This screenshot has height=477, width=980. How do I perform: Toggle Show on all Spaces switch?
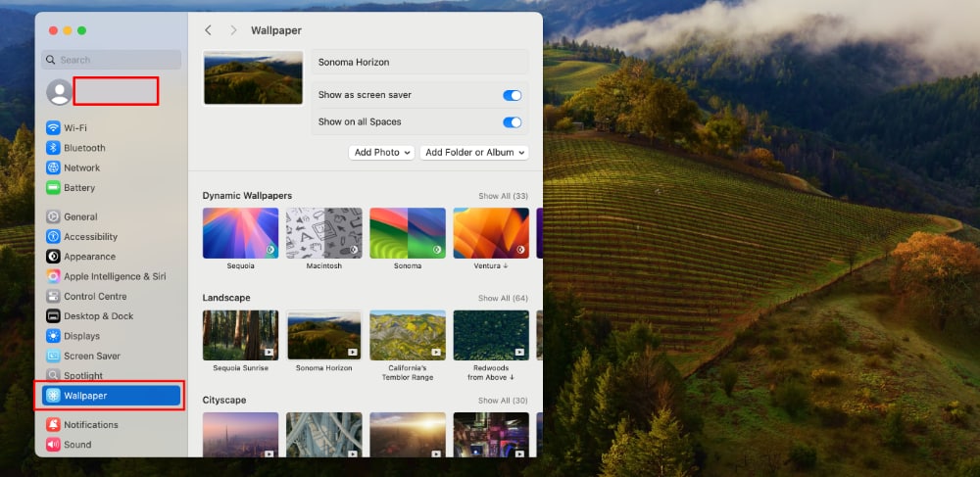(512, 122)
